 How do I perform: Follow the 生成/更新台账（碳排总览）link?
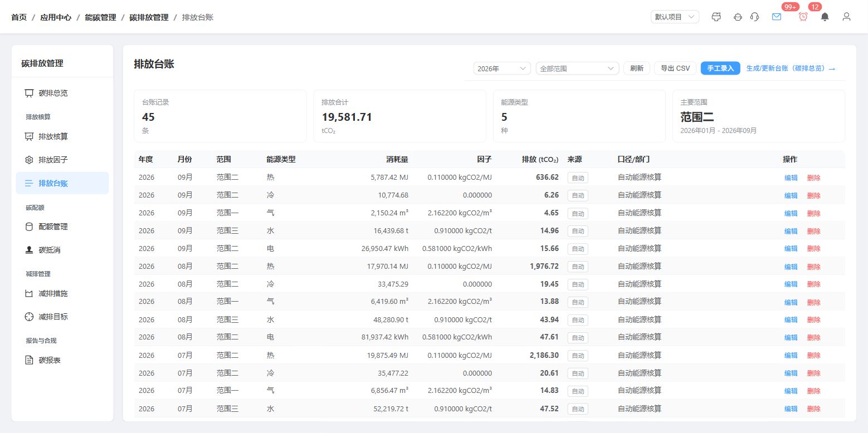click(x=791, y=68)
